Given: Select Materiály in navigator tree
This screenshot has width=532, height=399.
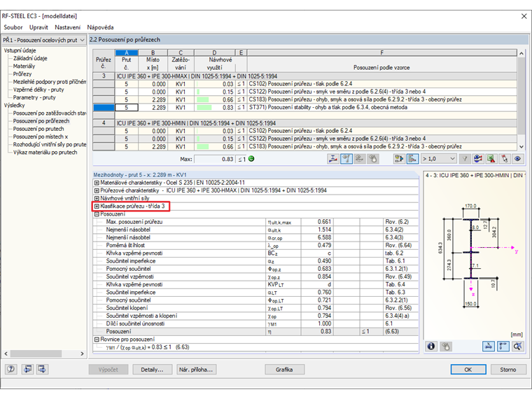Looking at the screenshot, I should tap(24, 66).
